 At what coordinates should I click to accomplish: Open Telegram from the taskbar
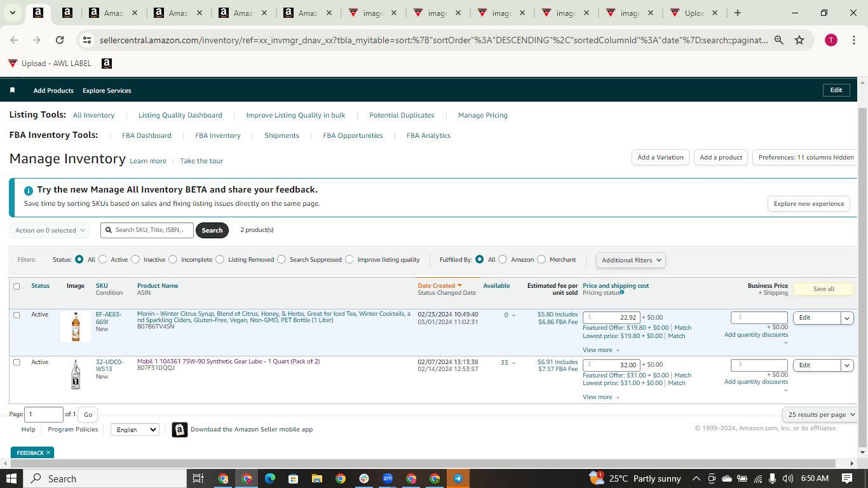click(x=458, y=478)
